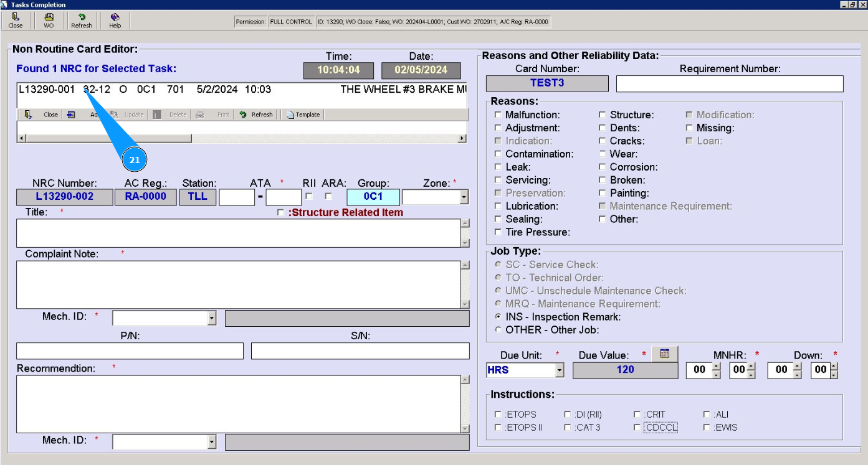The height and width of the screenshot is (465, 868).
Task: Click the Close icon in the top toolbar
Action: pyautogui.click(x=16, y=21)
